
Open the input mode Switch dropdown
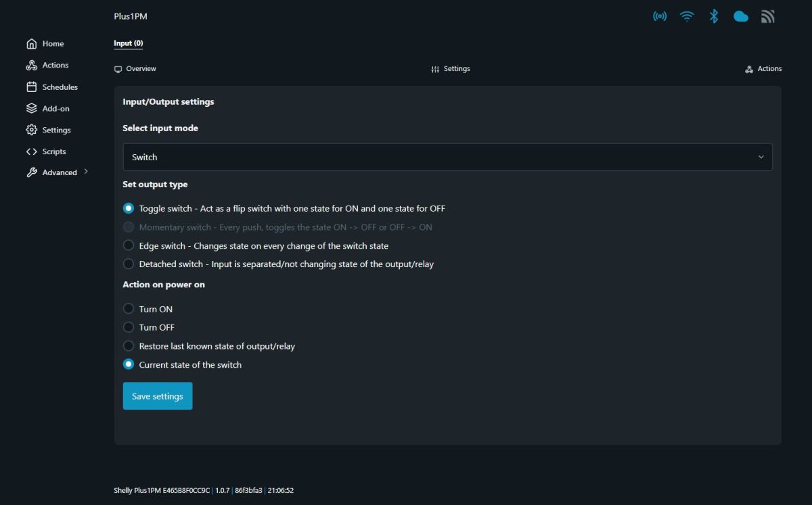pyautogui.click(x=447, y=157)
